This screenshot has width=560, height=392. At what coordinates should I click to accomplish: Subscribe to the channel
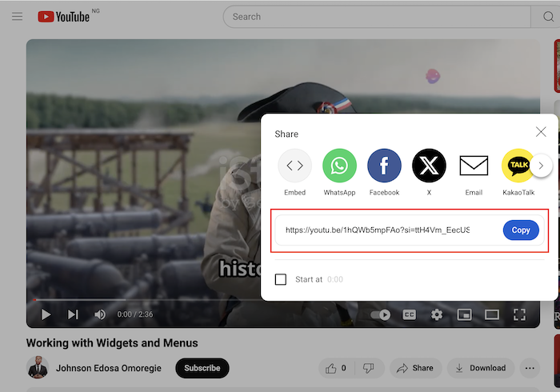click(x=202, y=368)
